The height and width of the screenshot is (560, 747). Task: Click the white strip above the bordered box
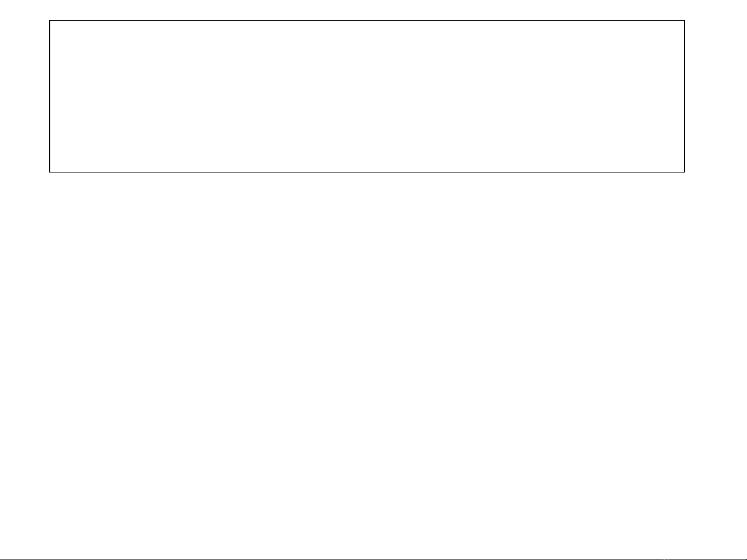[x=367, y=10]
